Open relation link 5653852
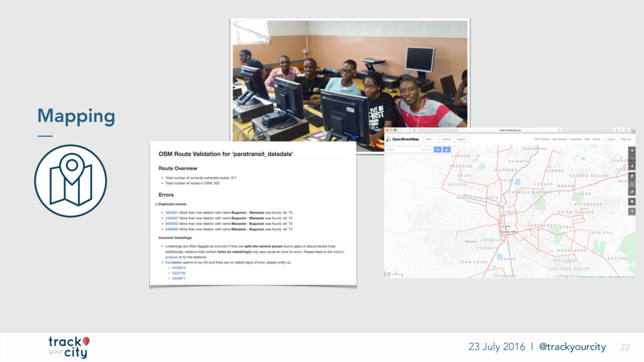Image resolution: width=644 pixels, height=362 pixels. pyautogui.click(x=172, y=224)
